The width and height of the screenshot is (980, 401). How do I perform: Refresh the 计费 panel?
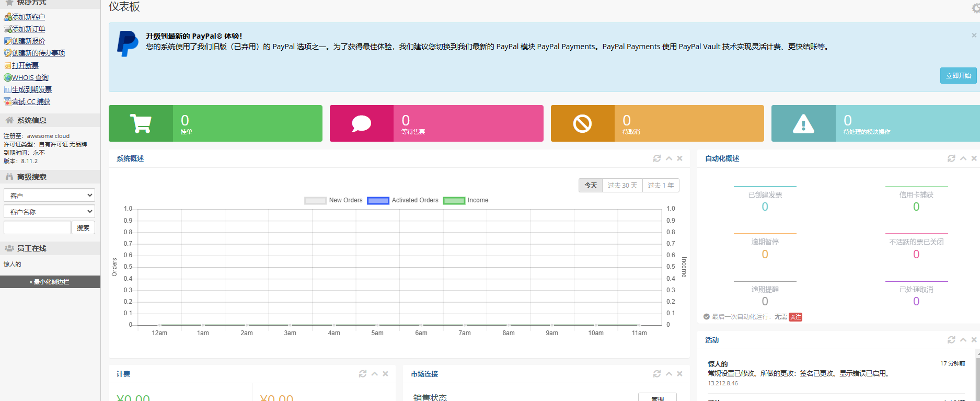point(363,374)
